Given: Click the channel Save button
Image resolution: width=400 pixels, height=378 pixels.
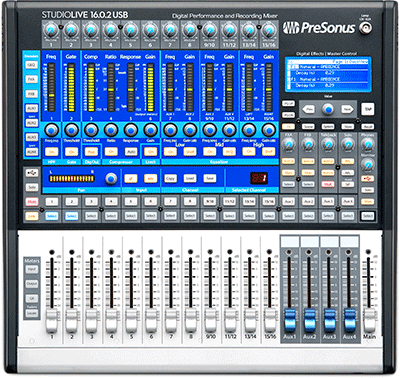Looking at the screenshot, I should 209,178.
